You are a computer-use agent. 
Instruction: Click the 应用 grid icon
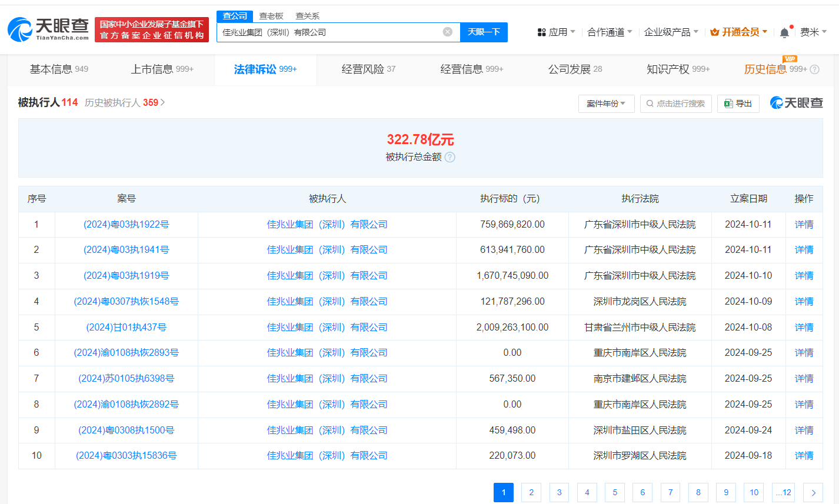pos(542,32)
